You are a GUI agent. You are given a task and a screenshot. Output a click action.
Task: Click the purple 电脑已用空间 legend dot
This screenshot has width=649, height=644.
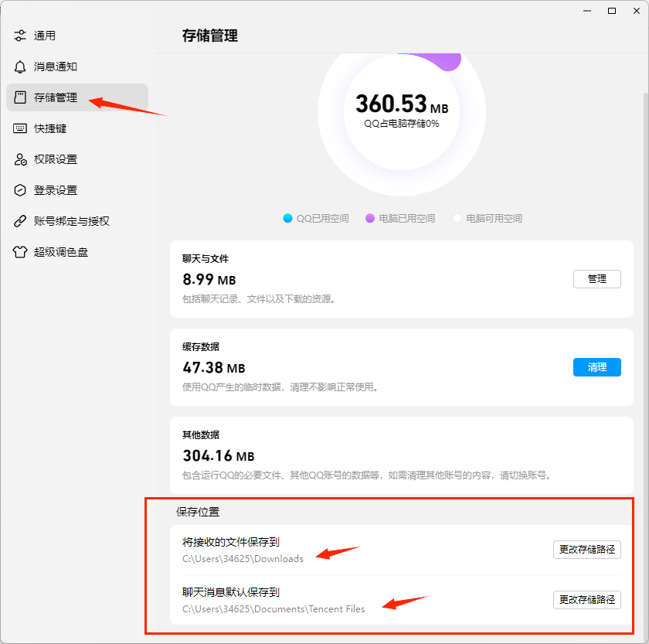(x=370, y=219)
